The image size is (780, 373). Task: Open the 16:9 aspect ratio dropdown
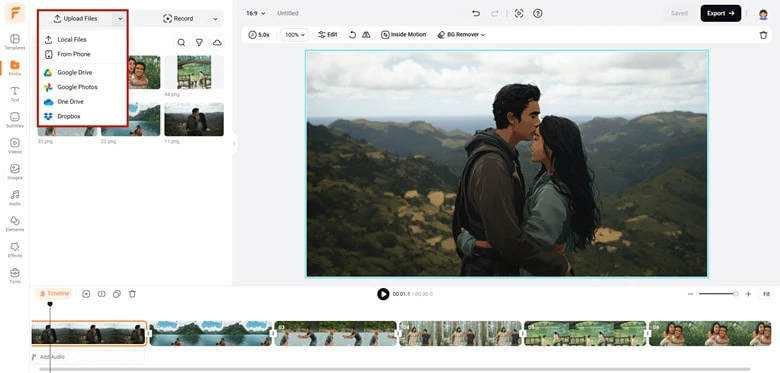tap(256, 13)
